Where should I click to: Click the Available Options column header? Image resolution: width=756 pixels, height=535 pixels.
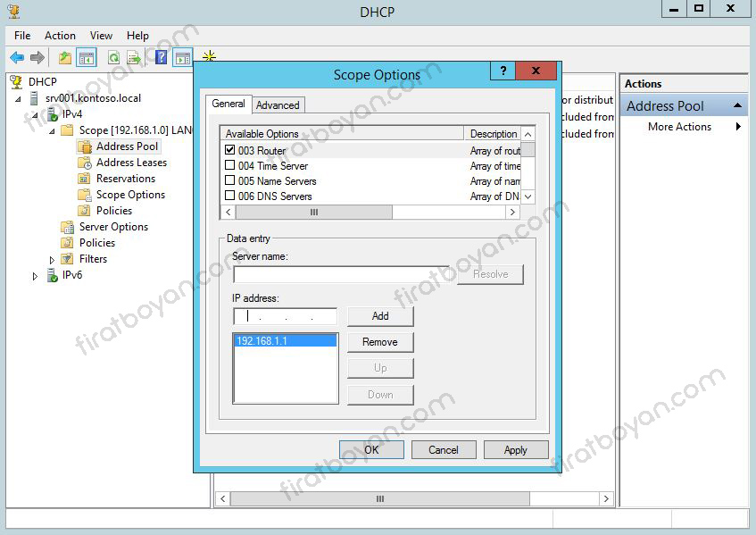pos(342,134)
